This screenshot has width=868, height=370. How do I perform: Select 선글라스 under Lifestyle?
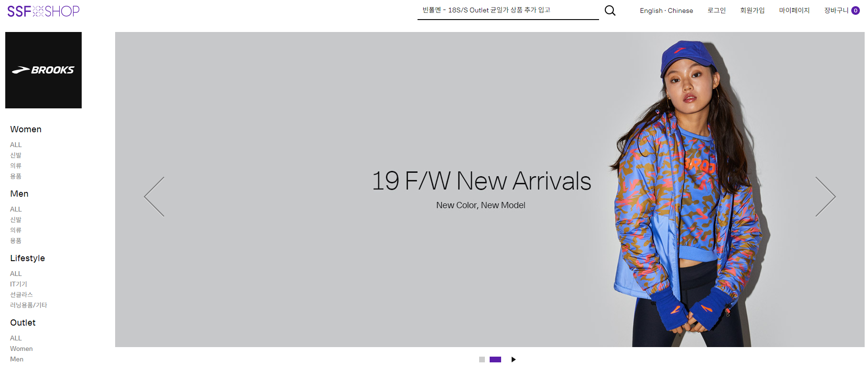[21, 295]
